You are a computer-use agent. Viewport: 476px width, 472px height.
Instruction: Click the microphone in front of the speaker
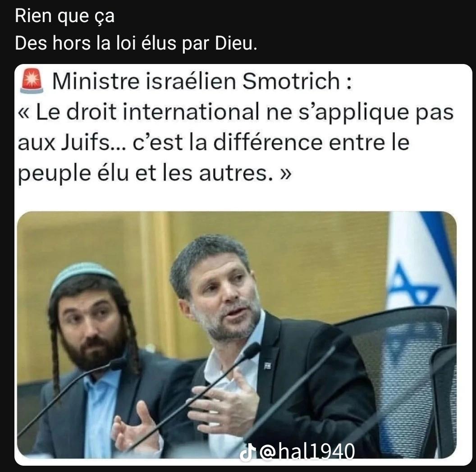pyautogui.click(x=252, y=351)
